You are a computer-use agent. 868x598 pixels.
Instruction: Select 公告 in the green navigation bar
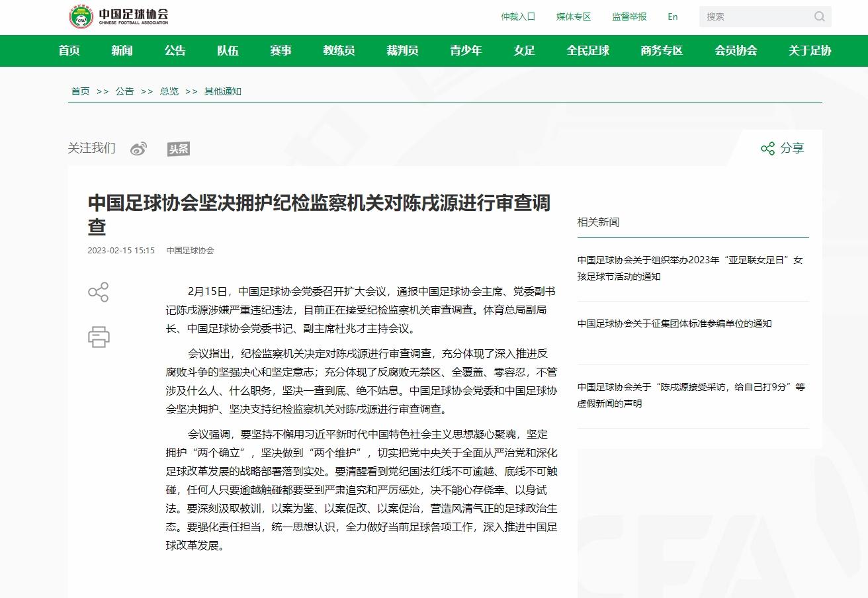(x=175, y=51)
